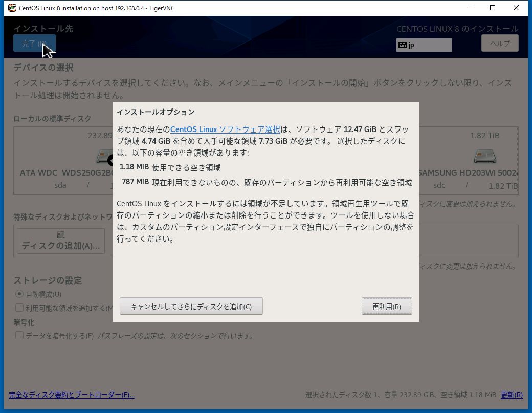The height and width of the screenshot is (413, 532).
Task: Click the ディスクの追加(A)... button
Action: pyautogui.click(x=61, y=241)
